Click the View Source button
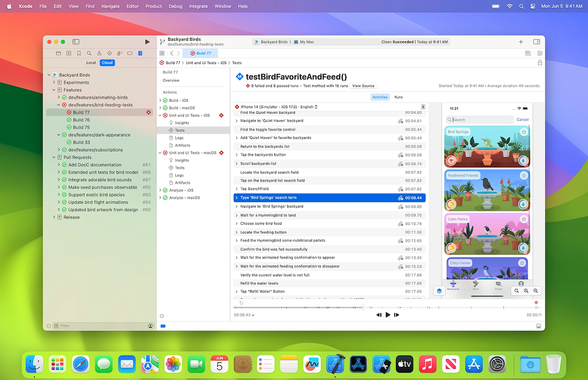The width and height of the screenshot is (588, 380). pos(363,86)
